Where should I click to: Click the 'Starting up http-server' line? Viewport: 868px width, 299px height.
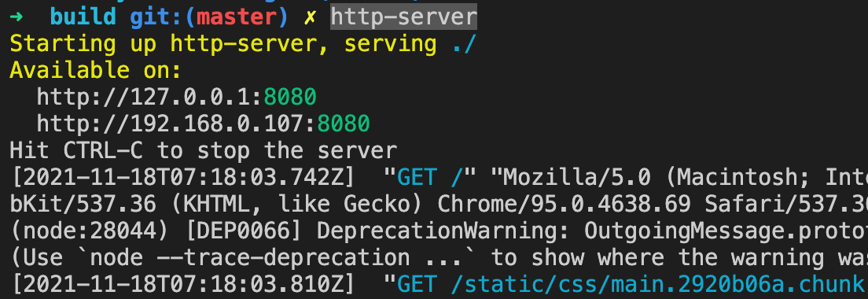(243, 44)
